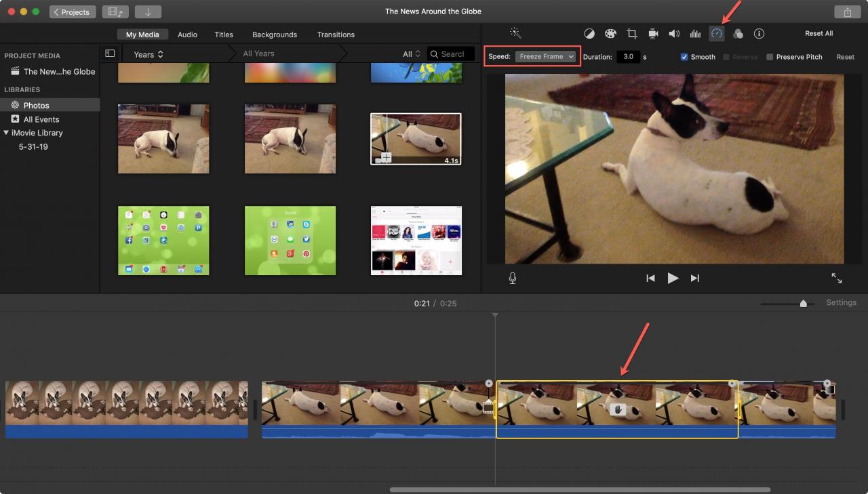868x494 pixels.
Task: Select the green iPad home screen thumbnail
Action: coord(163,241)
